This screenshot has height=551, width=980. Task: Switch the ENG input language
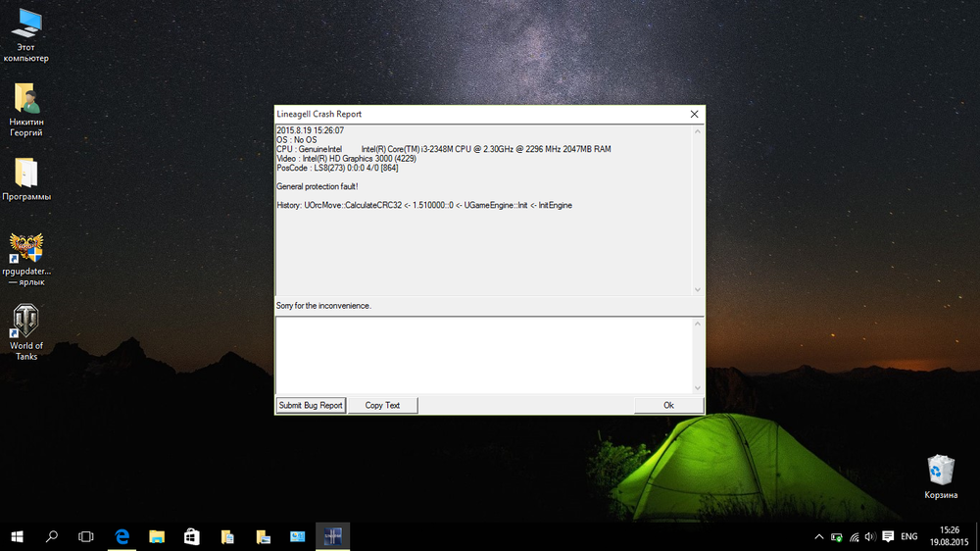point(909,536)
